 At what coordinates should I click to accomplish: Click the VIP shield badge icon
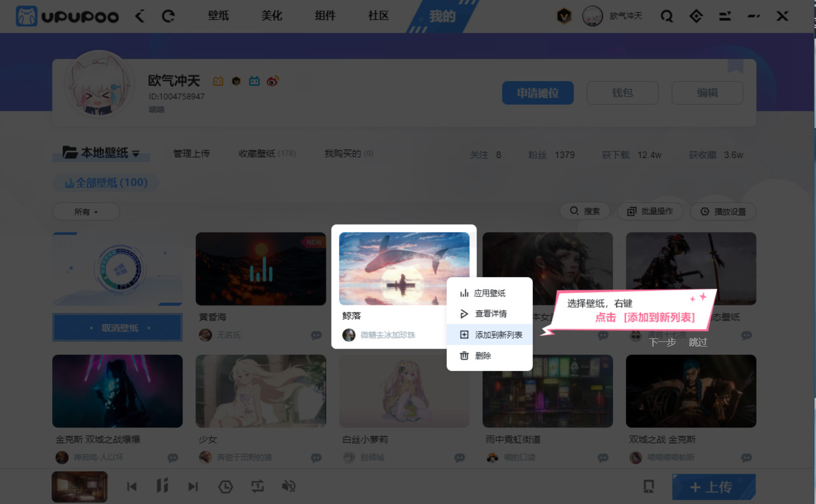coord(564,17)
